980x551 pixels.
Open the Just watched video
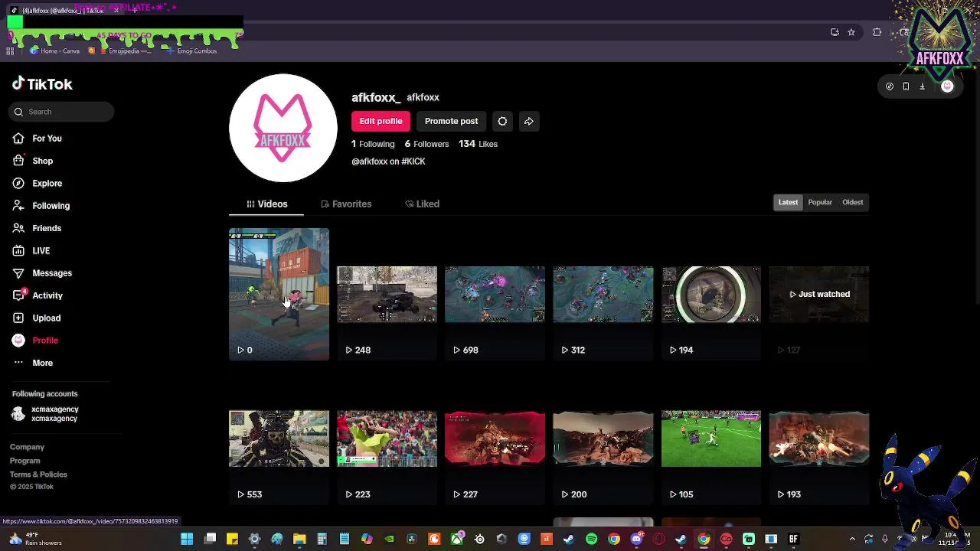tap(819, 294)
